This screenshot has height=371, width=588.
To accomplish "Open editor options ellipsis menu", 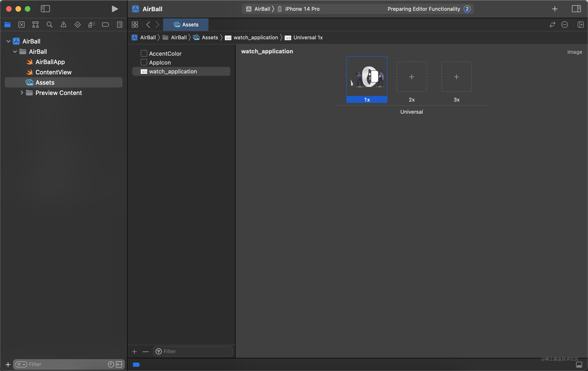I will point(565,24).
